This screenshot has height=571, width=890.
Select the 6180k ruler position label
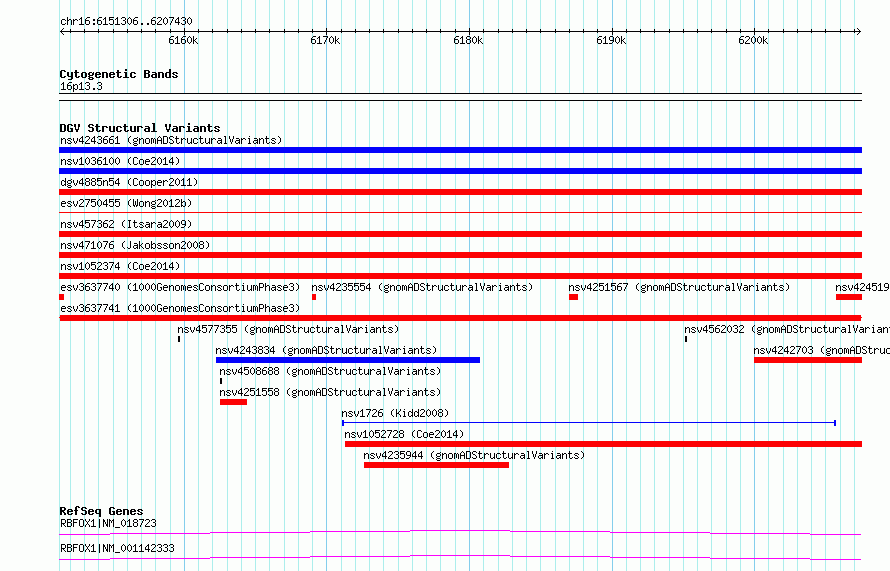(x=468, y=40)
